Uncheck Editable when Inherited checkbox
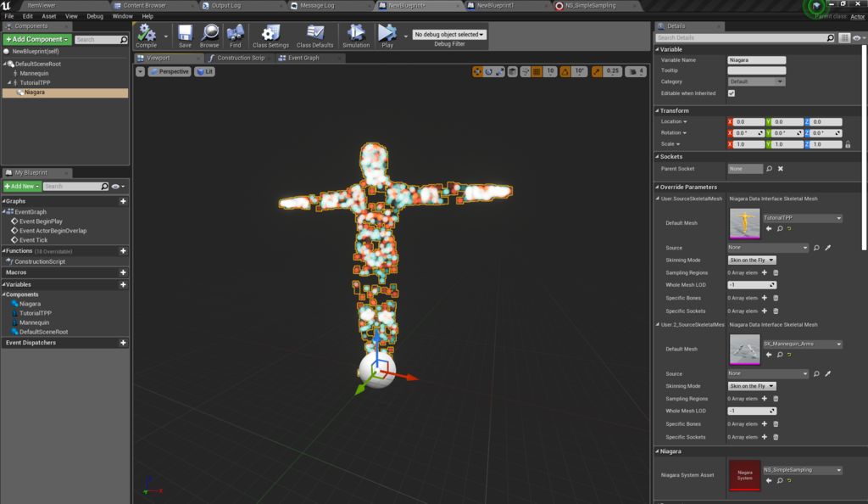This screenshot has height=504, width=868. click(732, 93)
